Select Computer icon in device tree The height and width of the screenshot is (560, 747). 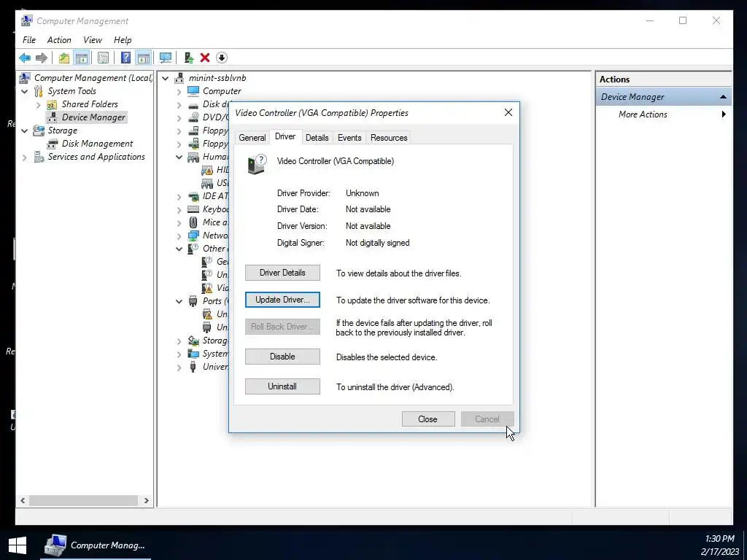[x=193, y=91]
